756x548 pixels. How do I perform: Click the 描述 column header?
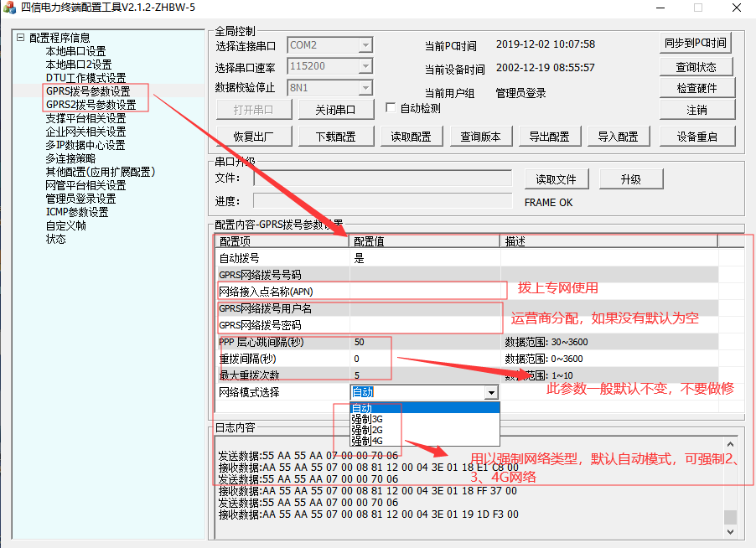[x=609, y=241]
